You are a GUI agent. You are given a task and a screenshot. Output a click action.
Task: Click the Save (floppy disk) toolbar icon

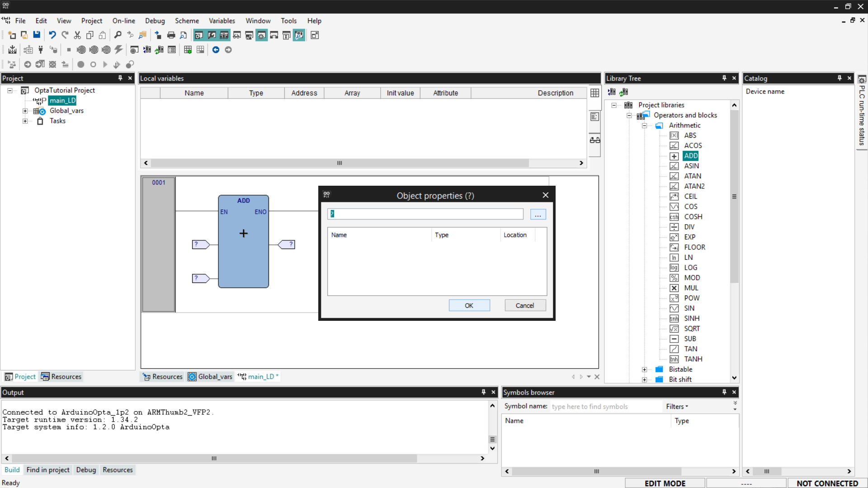click(x=37, y=35)
